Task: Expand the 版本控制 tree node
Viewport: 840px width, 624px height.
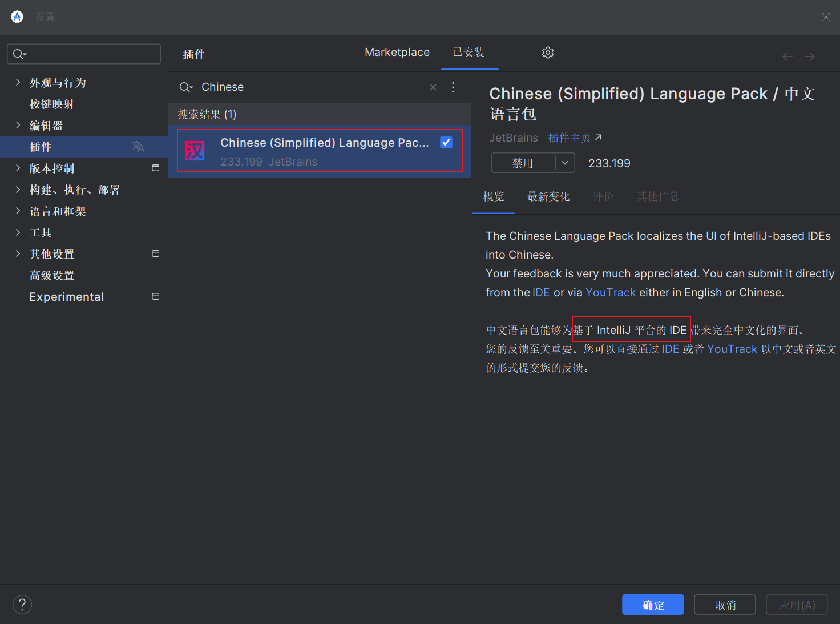Action: pyautogui.click(x=18, y=168)
